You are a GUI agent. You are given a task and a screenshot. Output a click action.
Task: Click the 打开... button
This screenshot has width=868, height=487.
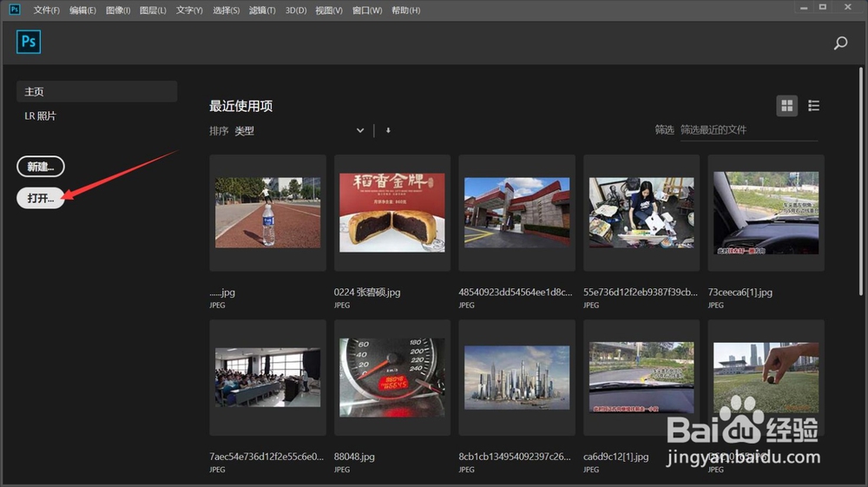point(41,198)
